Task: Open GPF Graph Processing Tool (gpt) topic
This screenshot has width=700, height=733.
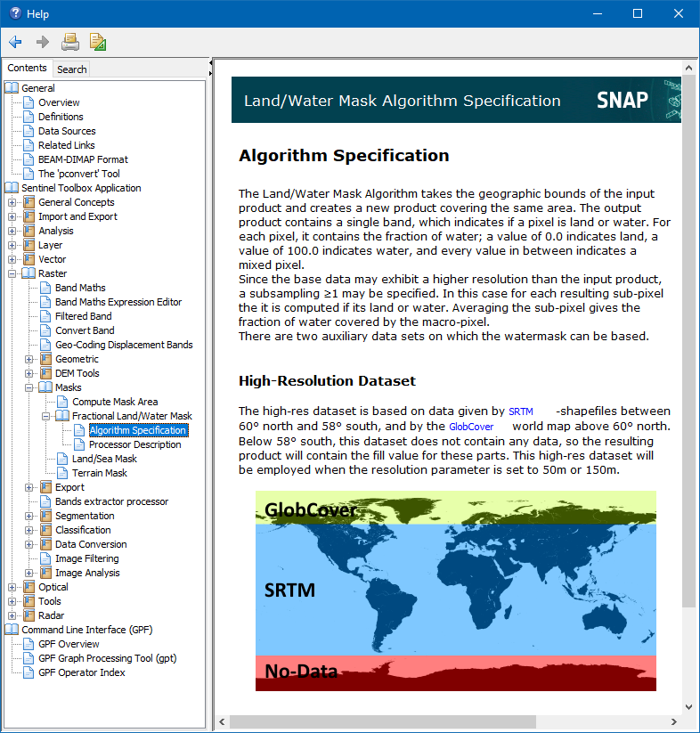Action: point(108,658)
